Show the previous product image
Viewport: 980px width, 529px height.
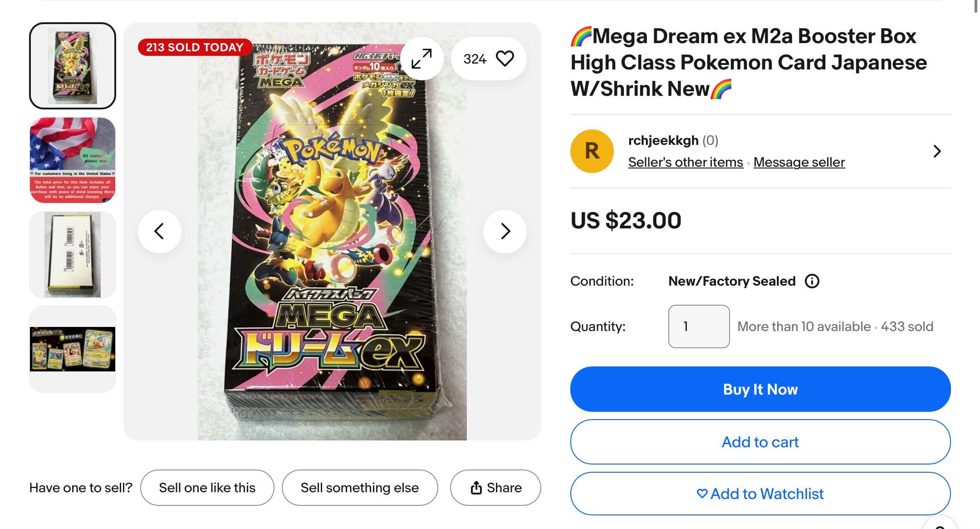click(159, 232)
